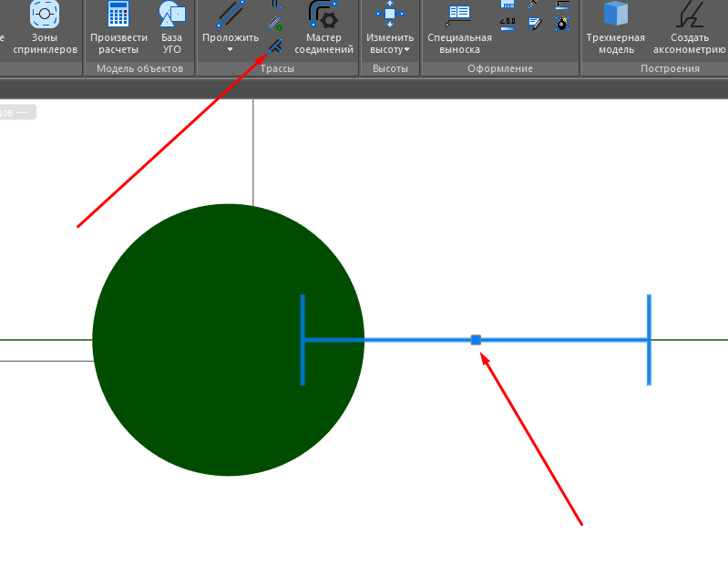Click the bomb icon in Оформление

(562, 23)
